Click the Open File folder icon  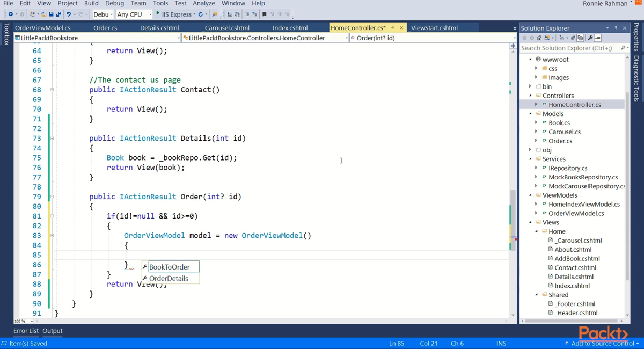(44, 14)
